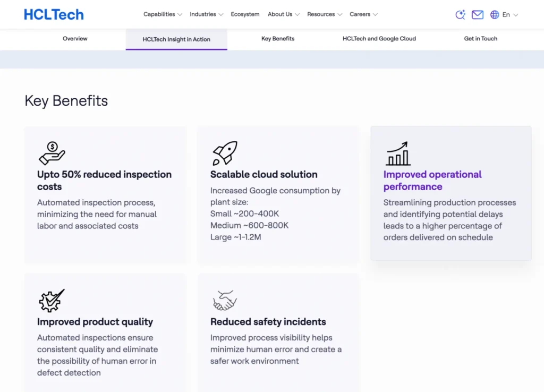
Task: Expand the Capabilities menu
Action: point(163,14)
